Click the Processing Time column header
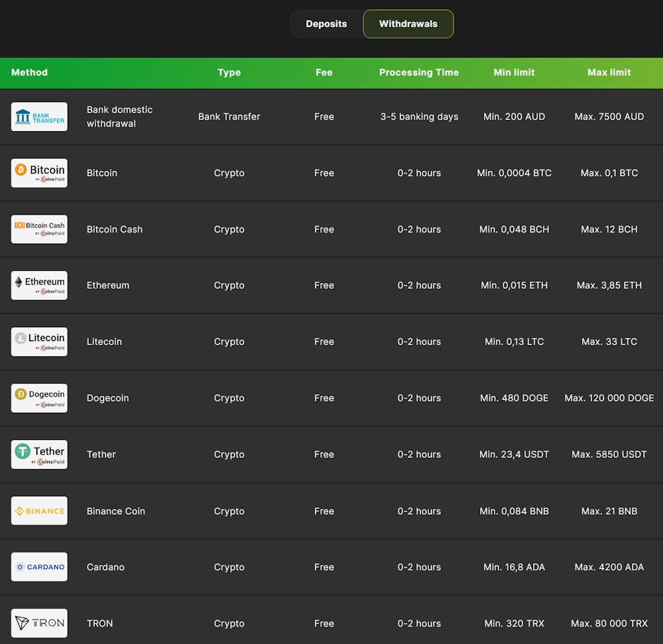This screenshot has width=663, height=644. click(x=419, y=72)
